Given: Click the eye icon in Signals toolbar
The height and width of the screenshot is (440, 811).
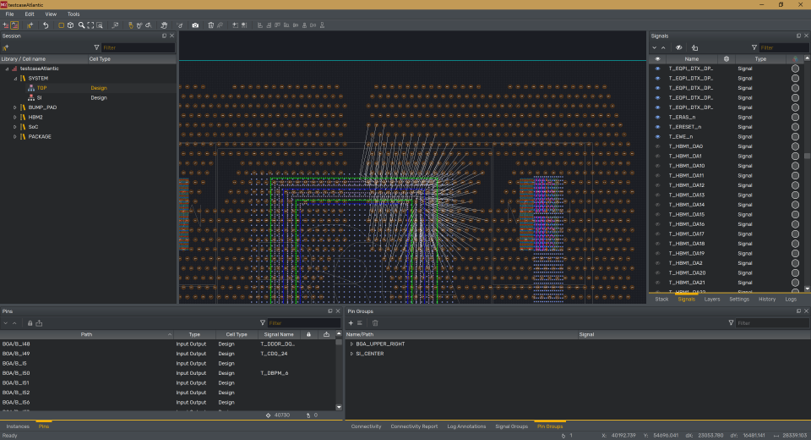Looking at the screenshot, I should tap(679, 47).
